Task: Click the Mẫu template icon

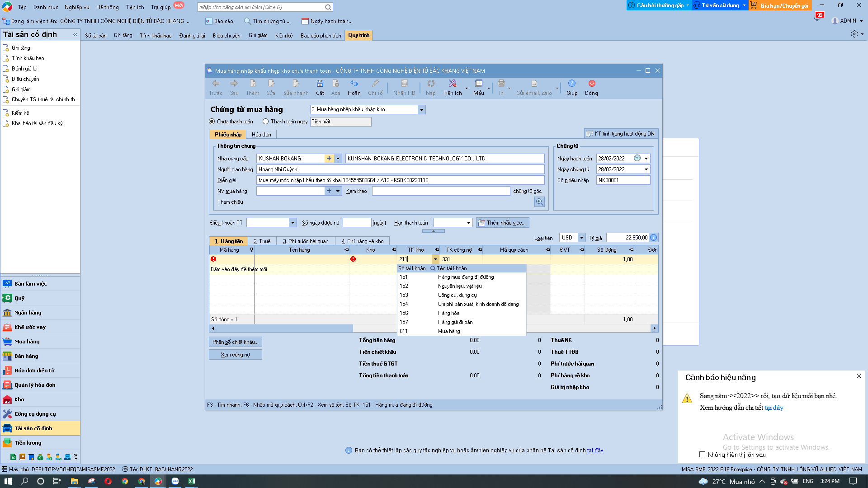Action: pyautogui.click(x=479, y=84)
